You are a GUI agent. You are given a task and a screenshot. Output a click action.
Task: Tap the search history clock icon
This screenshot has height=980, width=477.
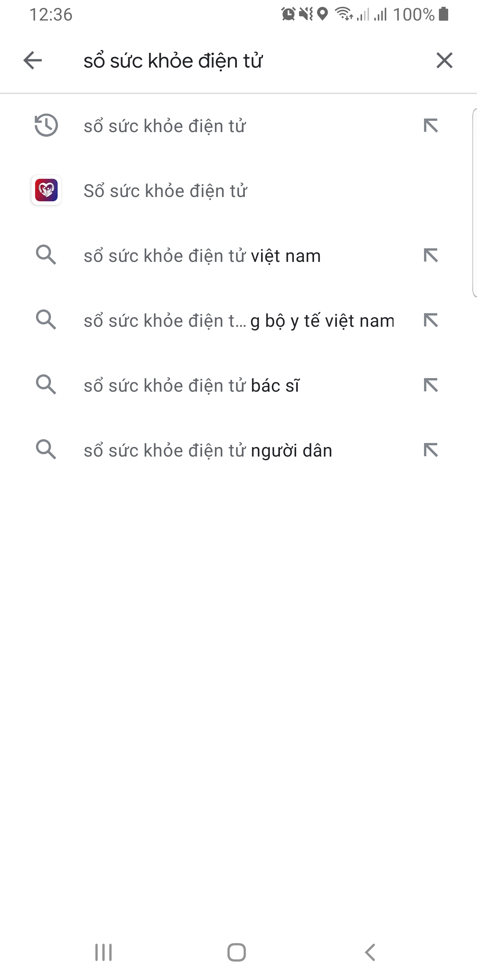pyautogui.click(x=46, y=125)
